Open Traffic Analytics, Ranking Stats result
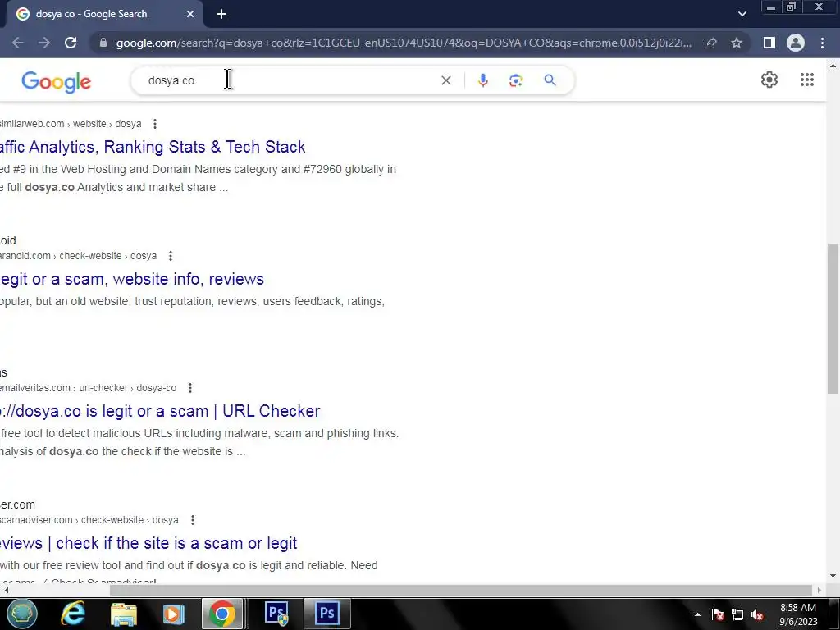Viewport: 840px width, 630px height. pos(153,147)
